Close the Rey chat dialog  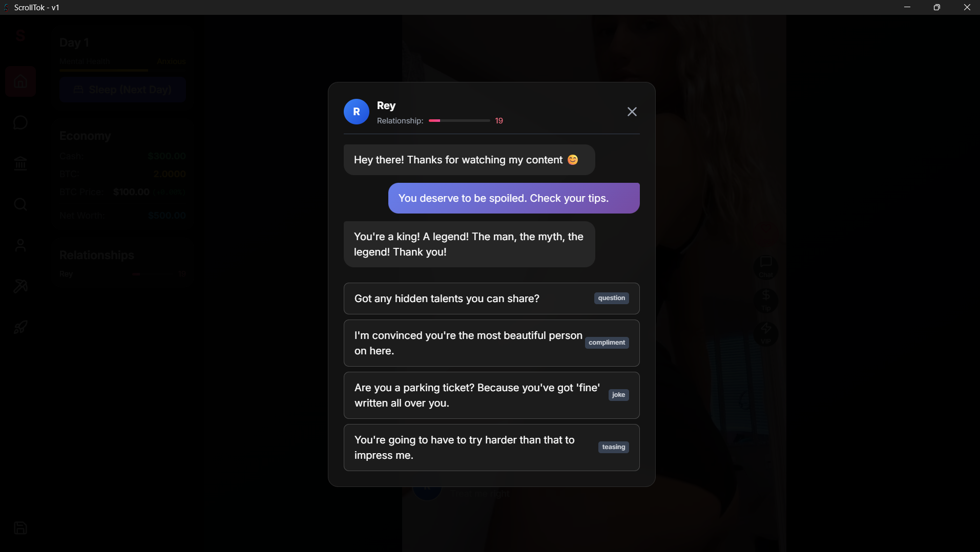pyautogui.click(x=632, y=112)
